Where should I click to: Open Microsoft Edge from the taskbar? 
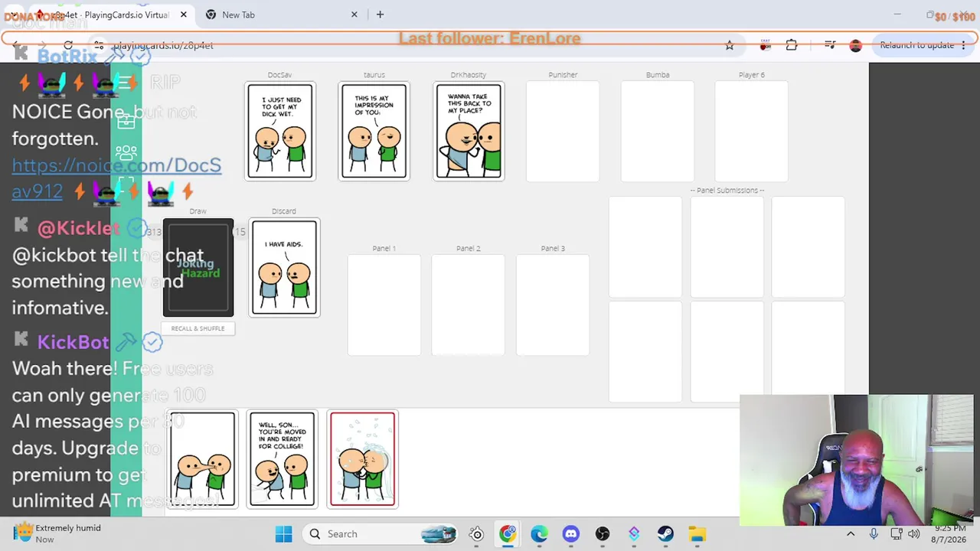click(540, 534)
